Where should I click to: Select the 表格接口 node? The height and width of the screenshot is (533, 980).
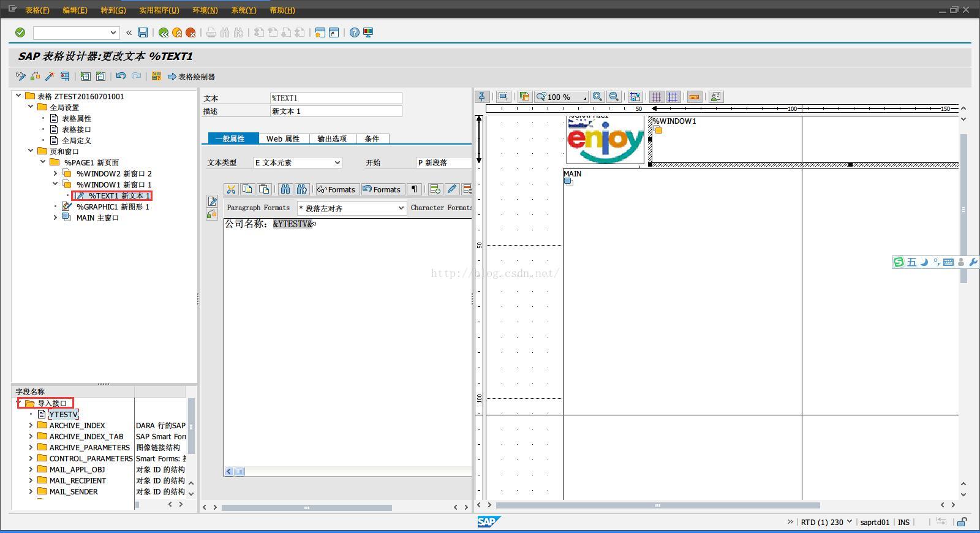click(x=77, y=129)
